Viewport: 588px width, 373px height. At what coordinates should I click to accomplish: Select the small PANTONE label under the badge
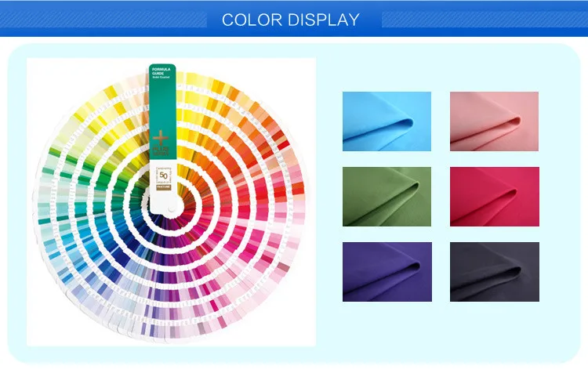pyautogui.click(x=164, y=186)
